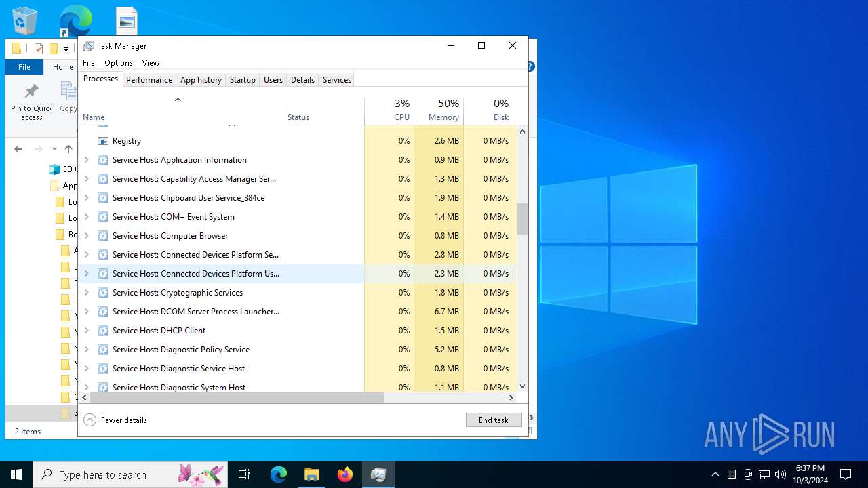Open the Options menu in Task Manager
The height and width of the screenshot is (488, 868).
point(119,63)
